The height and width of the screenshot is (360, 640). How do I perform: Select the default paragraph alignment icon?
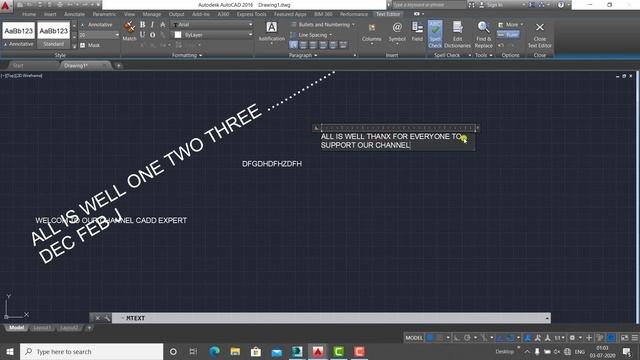pyautogui.click(x=293, y=44)
